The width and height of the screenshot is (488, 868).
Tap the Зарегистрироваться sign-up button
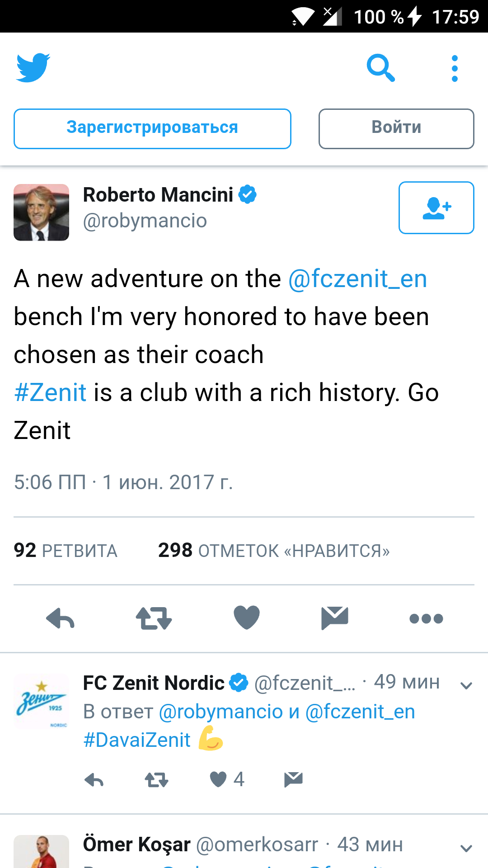coord(152,128)
